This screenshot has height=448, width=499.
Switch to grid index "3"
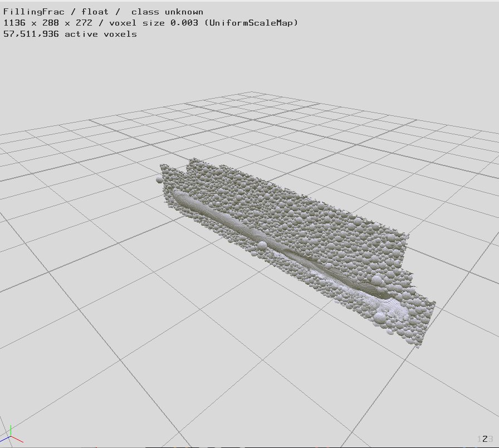point(490,439)
